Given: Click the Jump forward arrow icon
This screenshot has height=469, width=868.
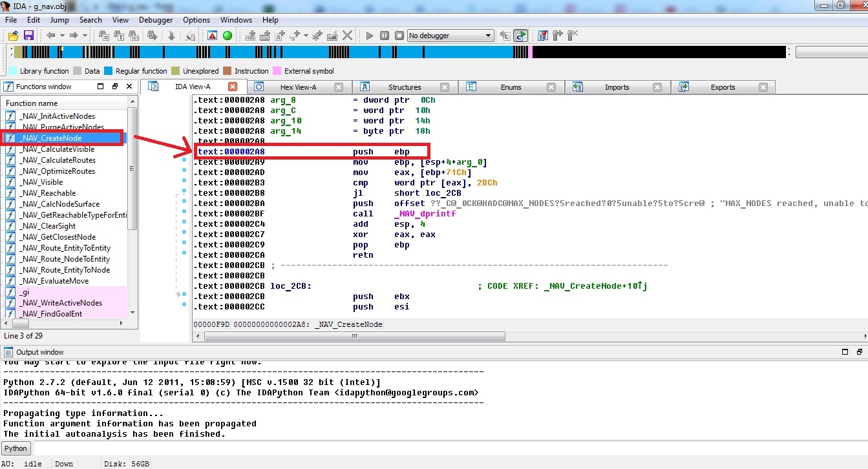Looking at the screenshot, I should pos(74,36).
